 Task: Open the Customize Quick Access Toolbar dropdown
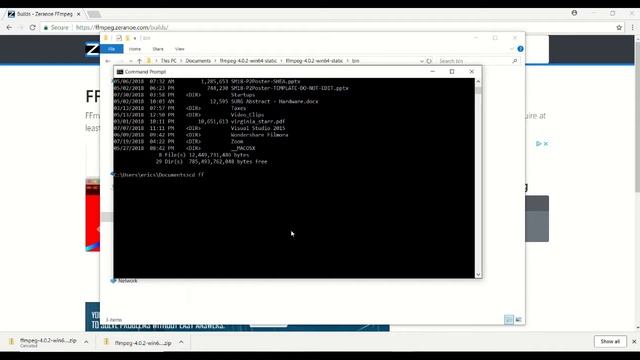(135, 38)
